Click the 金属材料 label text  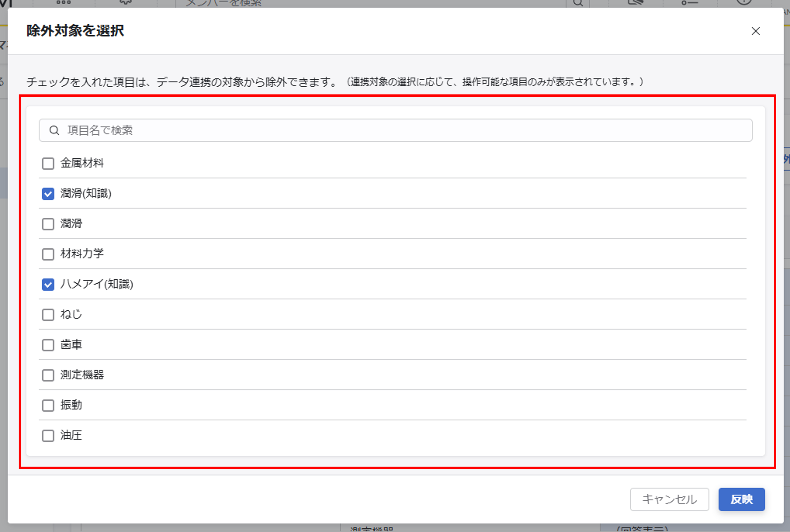coord(82,163)
